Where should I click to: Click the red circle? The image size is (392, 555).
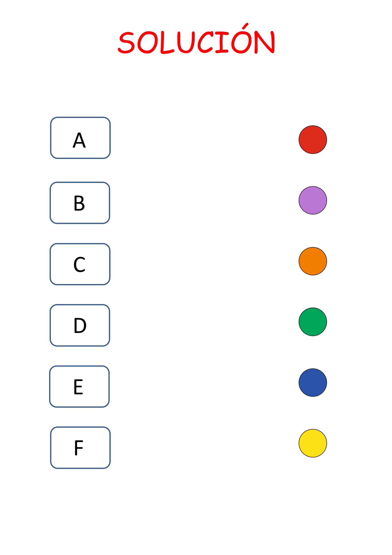tap(313, 140)
